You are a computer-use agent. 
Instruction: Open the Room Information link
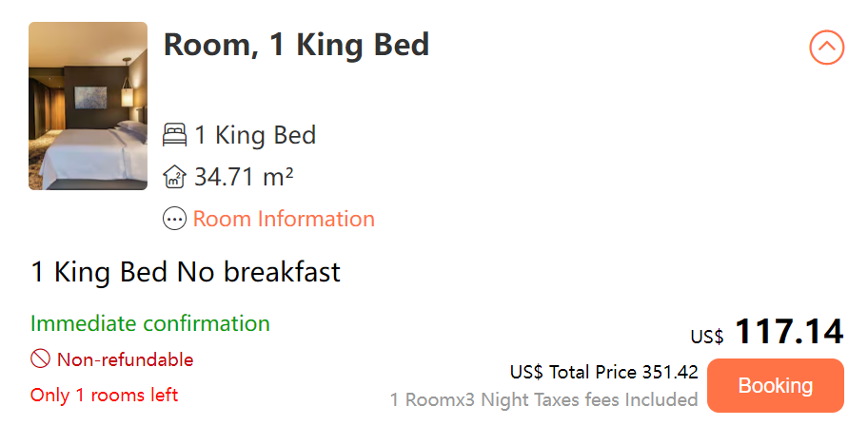coord(284,220)
